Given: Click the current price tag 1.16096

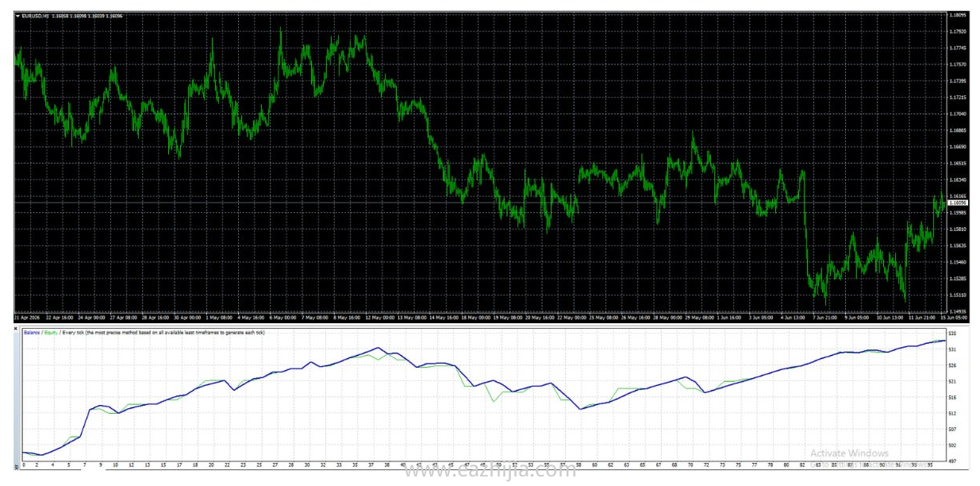Looking at the screenshot, I should tap(958, 202).
